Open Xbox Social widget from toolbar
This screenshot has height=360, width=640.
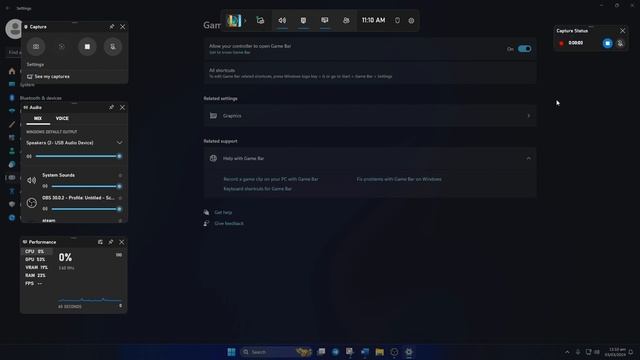[x=346, y=20]
